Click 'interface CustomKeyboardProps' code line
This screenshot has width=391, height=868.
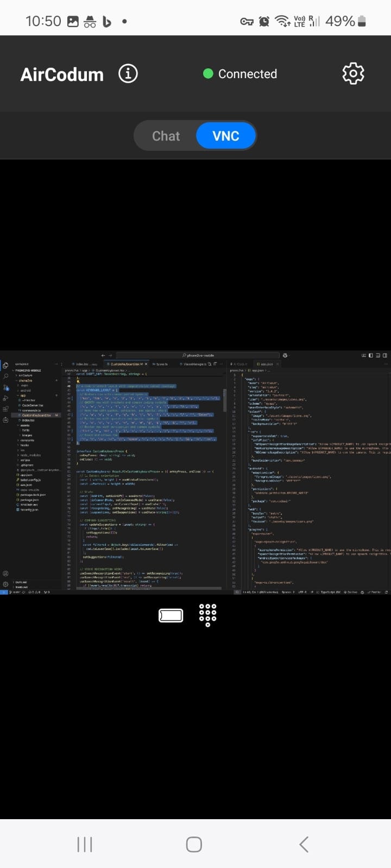pos(102,451)
